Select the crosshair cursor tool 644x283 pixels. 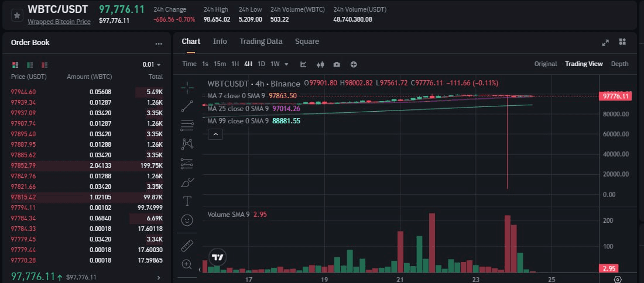click(187, 88)
